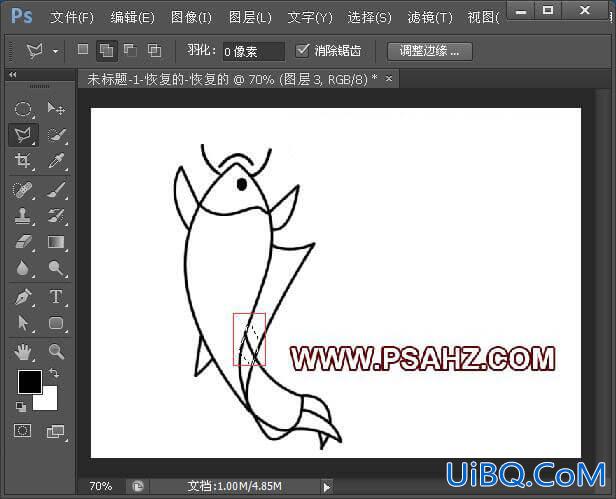Choose New Selection mode
The height and width of the screenshot is (499, 616).
click(83, 50)
